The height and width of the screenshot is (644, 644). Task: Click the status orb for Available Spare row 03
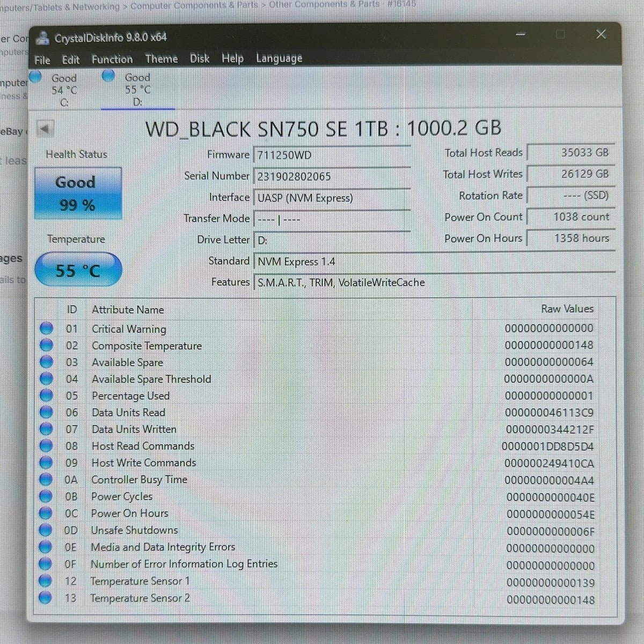pos(47,362)
